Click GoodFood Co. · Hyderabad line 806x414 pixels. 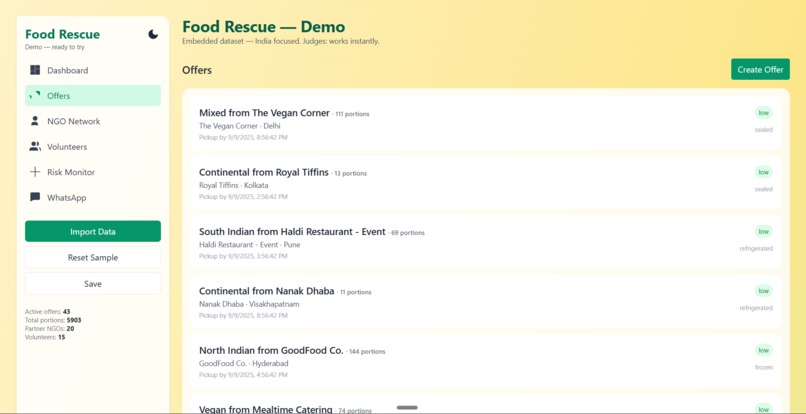point(244,363)
